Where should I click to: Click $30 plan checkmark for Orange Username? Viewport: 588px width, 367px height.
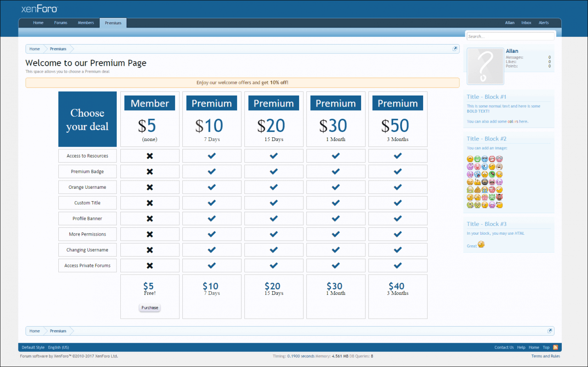[x=336, y=187]
